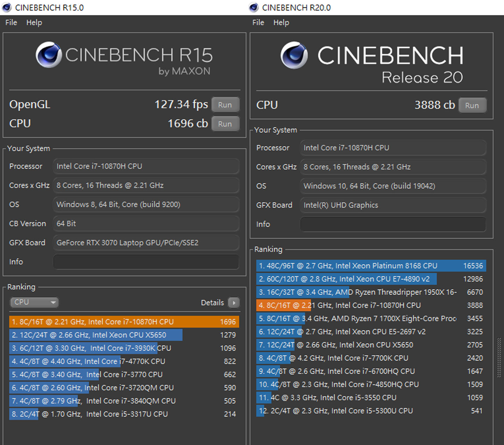504x445 pixels.
Task: Select R15 ranking row Core i7-3930K
Action: coord(124,348)
